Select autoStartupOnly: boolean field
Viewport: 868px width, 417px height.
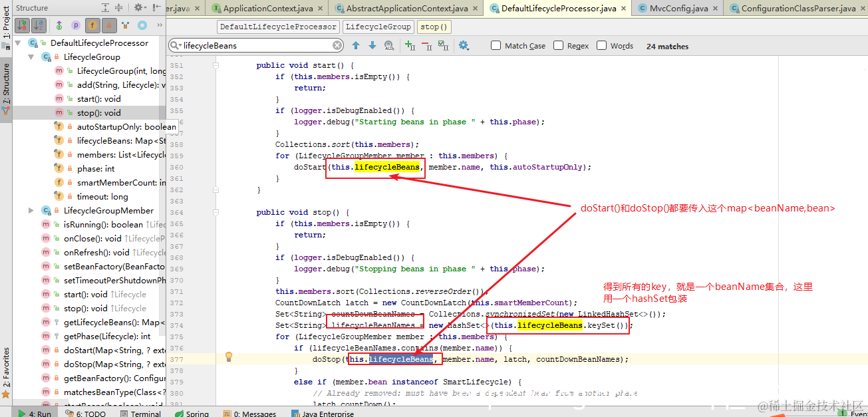pyautogui.click(x=126, y=126)
